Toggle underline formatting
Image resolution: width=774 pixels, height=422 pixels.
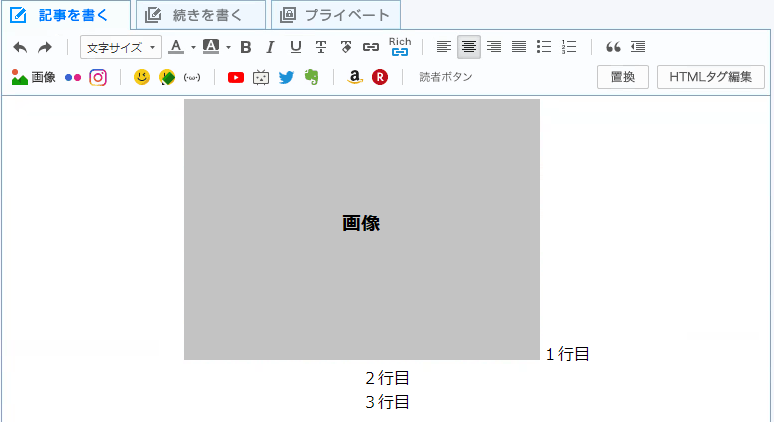pos(296,47)
